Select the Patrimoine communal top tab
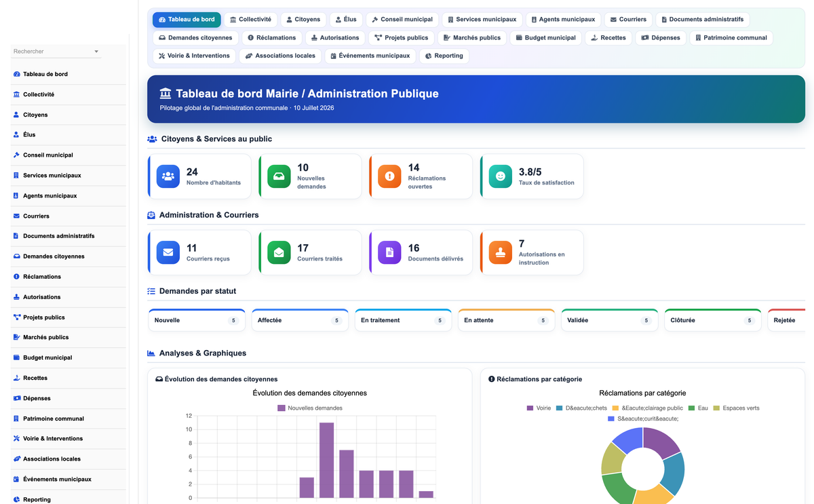Image resolution: width=814 pixels, height=504 pixels. (731, 37)
